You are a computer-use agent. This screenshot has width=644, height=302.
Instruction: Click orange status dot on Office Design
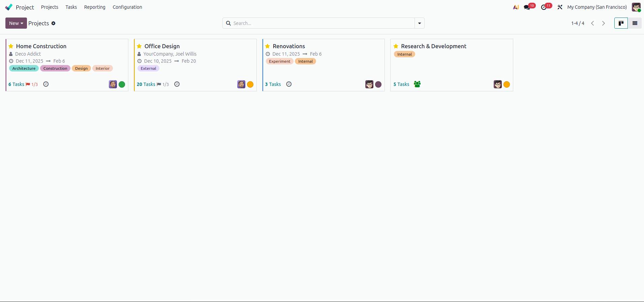click(x=250, y=84)
